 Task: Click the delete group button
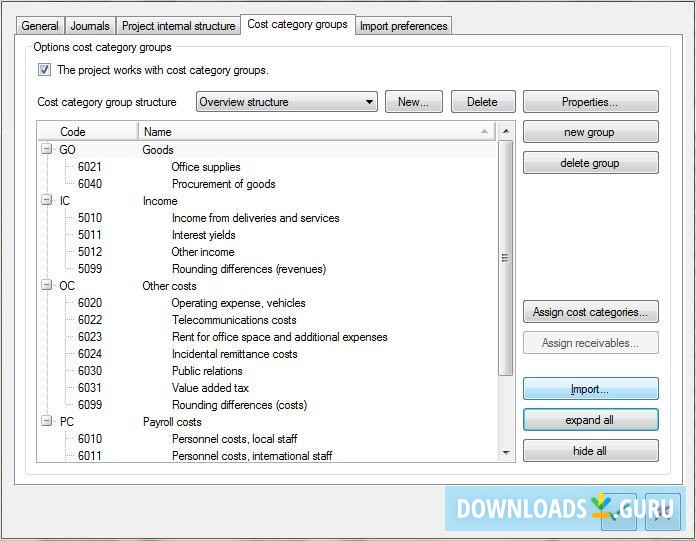click(x=590, y=163)
